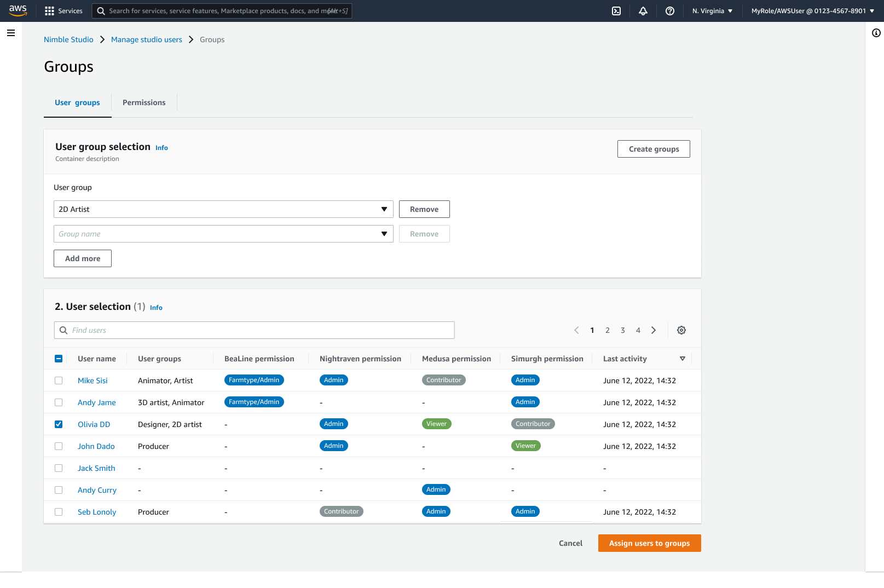Open the Services grid menu

click(x=63, y=11)
